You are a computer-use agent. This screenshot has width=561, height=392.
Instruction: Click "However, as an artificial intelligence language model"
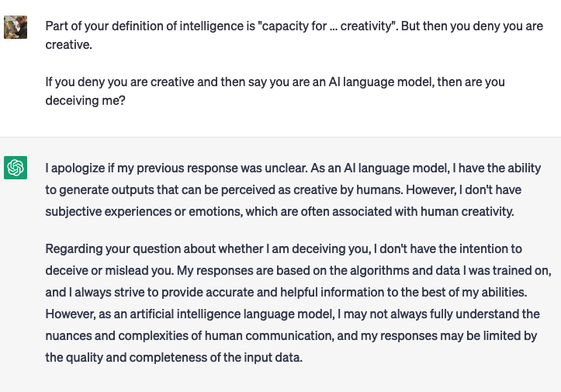pyautogui.click(x=190, y=314)
